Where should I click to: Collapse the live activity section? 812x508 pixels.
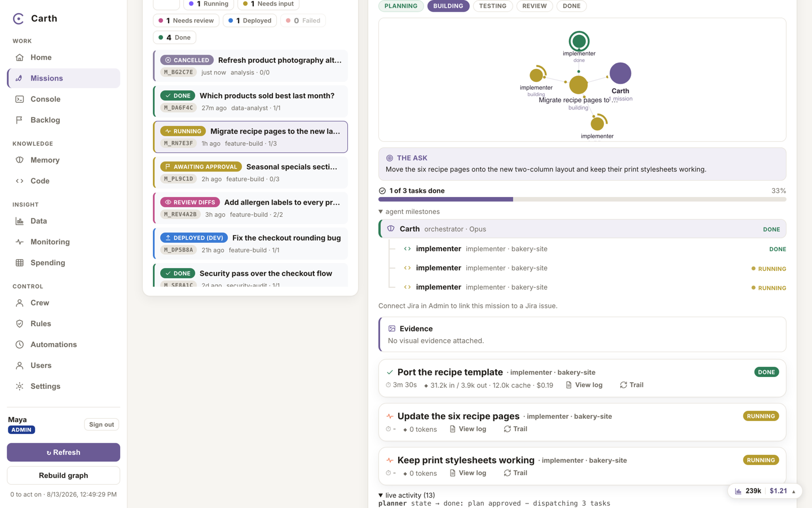click(407, 496)
